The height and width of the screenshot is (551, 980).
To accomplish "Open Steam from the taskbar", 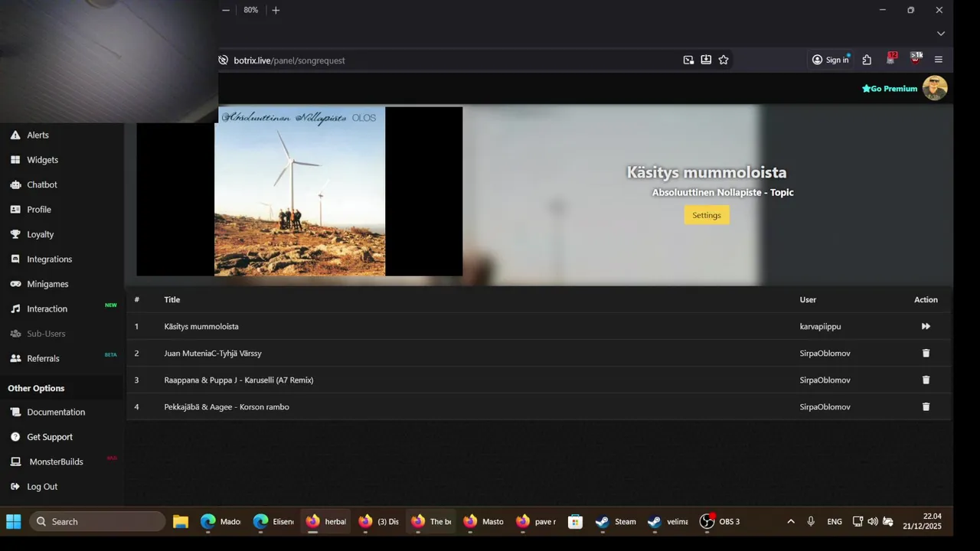I will [616, 521].
